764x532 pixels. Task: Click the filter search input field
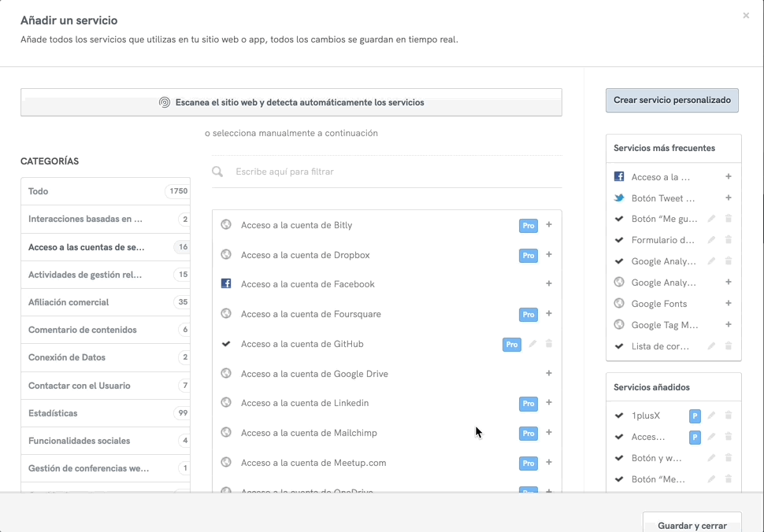tap(394, 172)
